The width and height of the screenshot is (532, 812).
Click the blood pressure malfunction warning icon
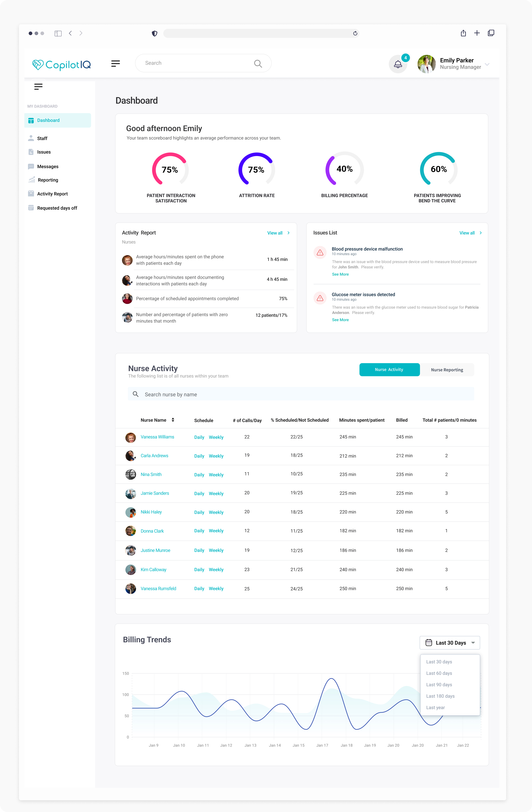320,252
